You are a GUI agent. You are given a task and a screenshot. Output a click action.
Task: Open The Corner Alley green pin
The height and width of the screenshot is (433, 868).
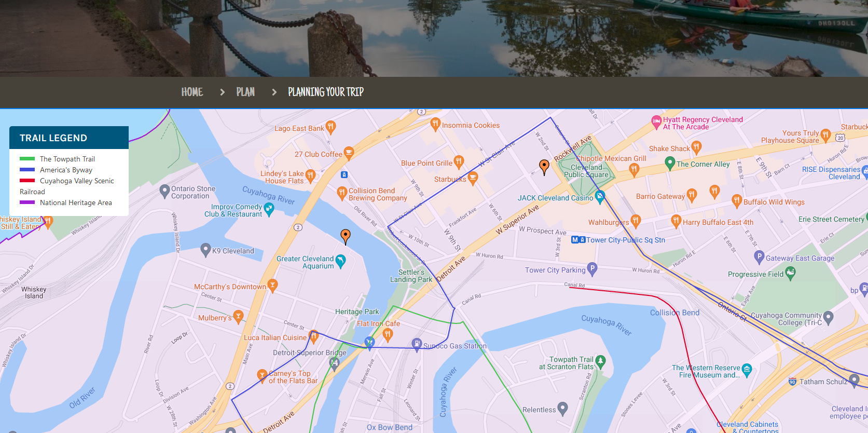pos(670,163)
